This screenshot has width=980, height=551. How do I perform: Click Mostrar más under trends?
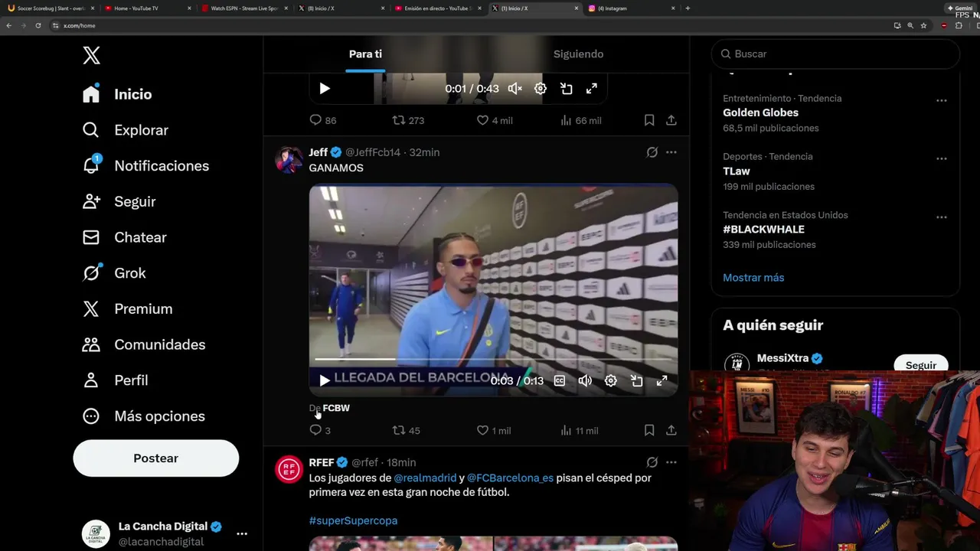point(753,278)
